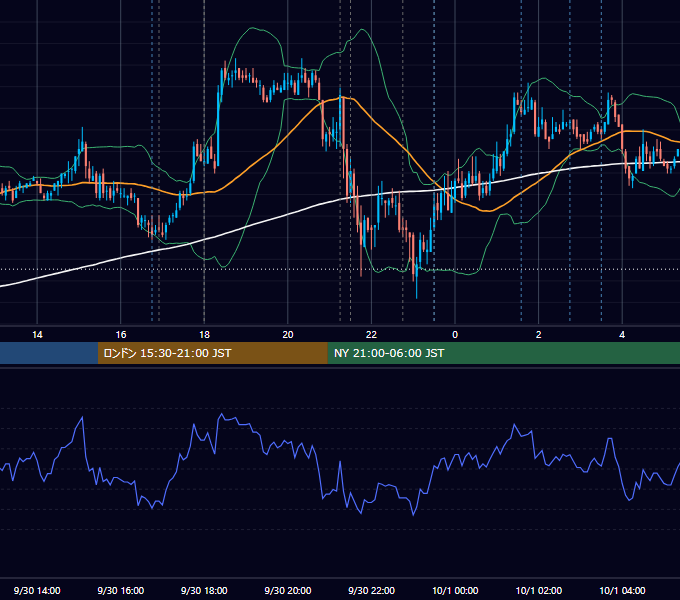Click the 9/30 14:00 date label
The width and height of the screenshot is (680, 600).
pyautogui.click(x=37, y=590)
